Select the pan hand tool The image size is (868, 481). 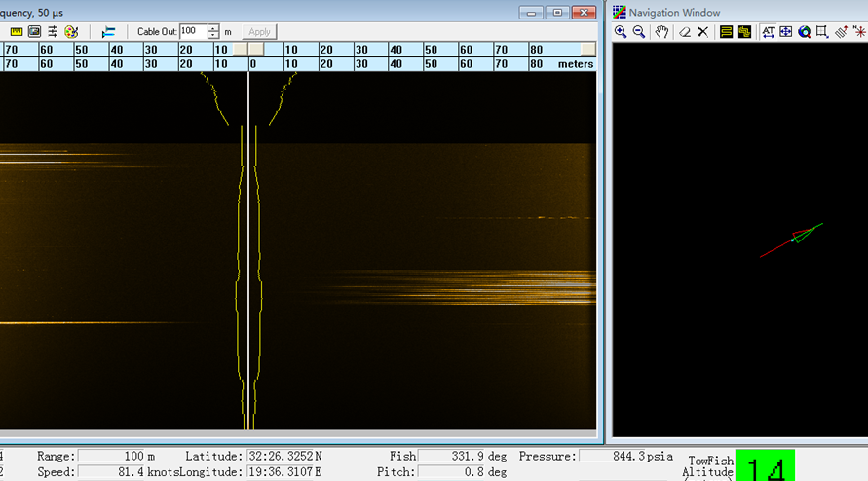pos(662,32)
